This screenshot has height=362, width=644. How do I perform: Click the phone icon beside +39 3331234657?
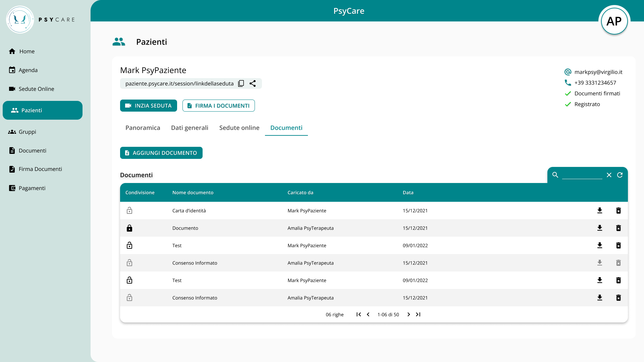568,83
